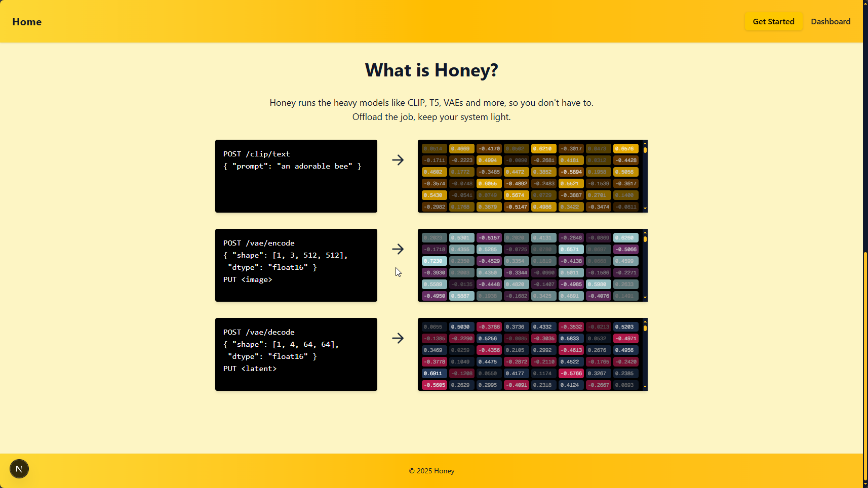Click scroll-up arrow in the teal encode matrix

point(645,232)
